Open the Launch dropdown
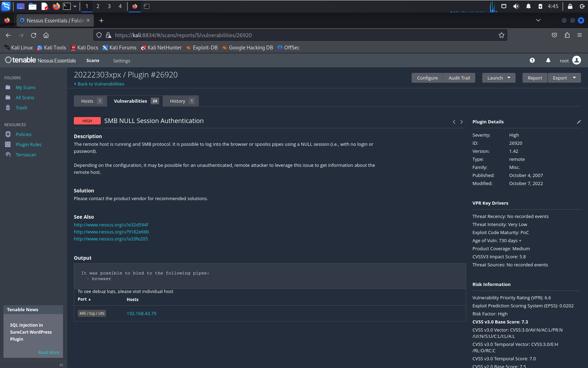Screen dimensions: 588x368 click(x=499, y=78)
